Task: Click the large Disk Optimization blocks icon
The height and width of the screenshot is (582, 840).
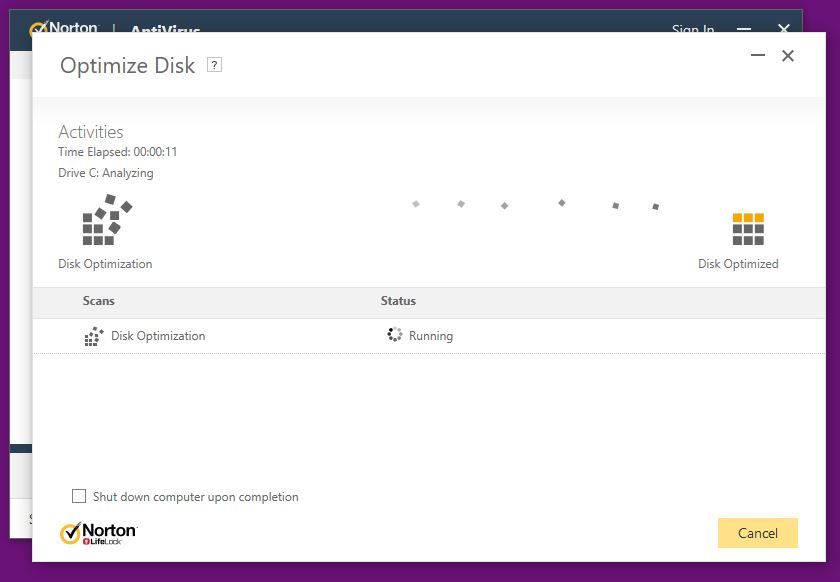Action: click(107, 220)
